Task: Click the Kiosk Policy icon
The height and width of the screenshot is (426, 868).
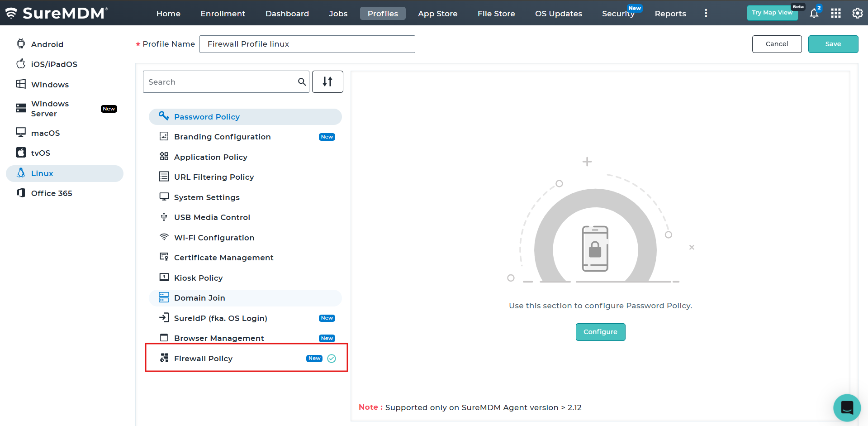Action: point(164,278)
